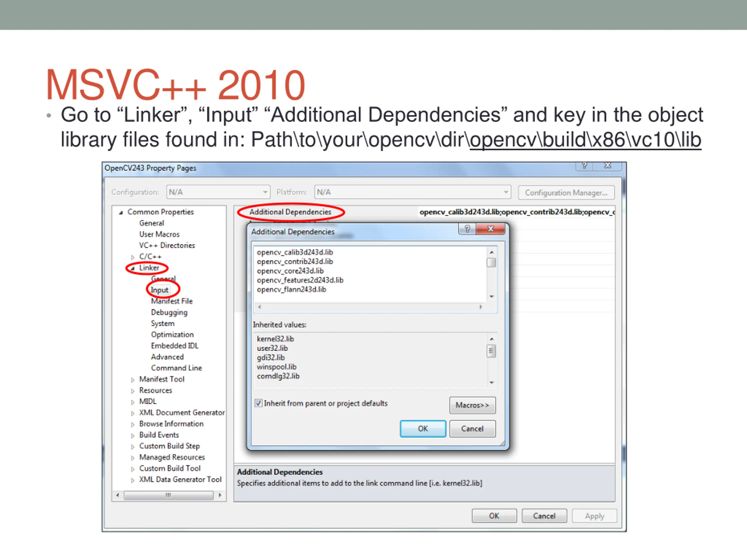Click opencv_features2d243d.lib line
The width and height of the screenshot is (747, 560).
(300, 280)
